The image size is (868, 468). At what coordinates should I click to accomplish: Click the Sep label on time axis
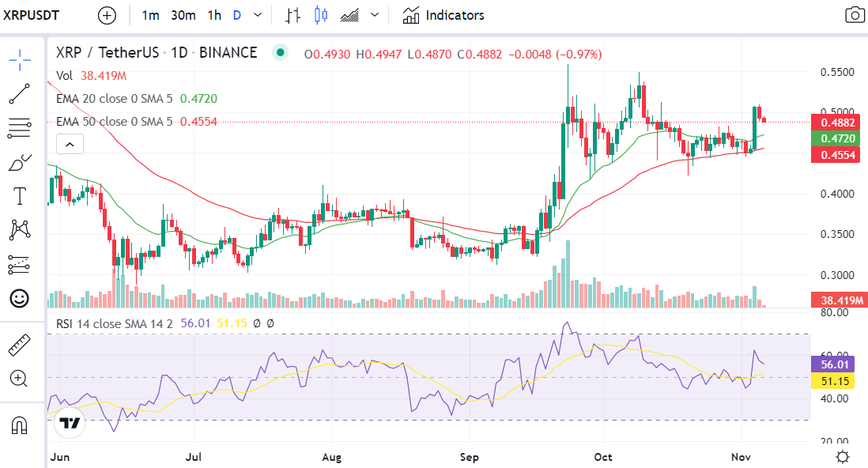tap(469, 458)
